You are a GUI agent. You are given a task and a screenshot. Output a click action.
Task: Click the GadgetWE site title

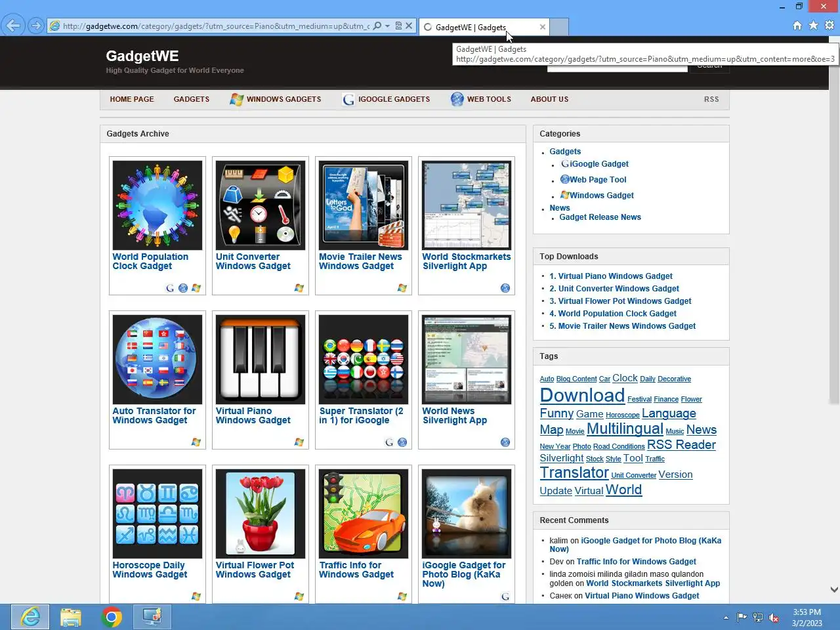(142, 56)
